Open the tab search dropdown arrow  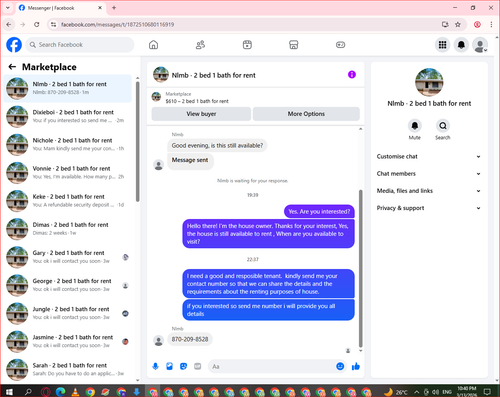click(8, 8)
